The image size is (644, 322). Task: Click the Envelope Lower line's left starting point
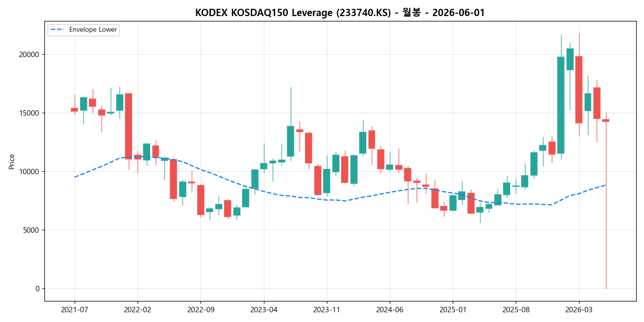point(75,177)
